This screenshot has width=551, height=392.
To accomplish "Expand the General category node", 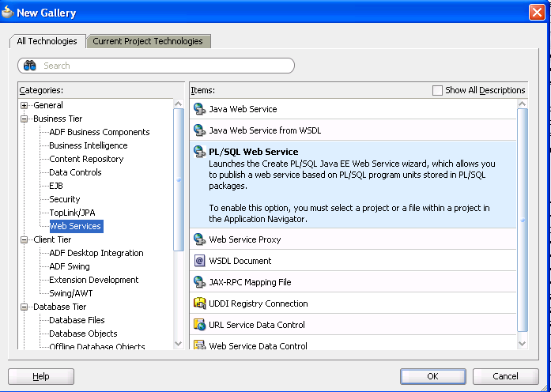I will (x=25, y=105).
